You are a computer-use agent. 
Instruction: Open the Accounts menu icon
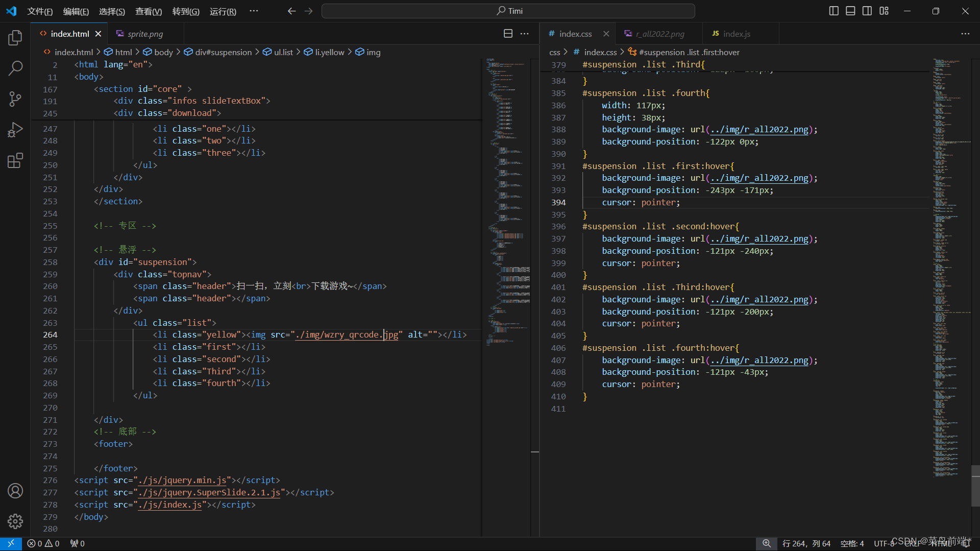point(15,491)
